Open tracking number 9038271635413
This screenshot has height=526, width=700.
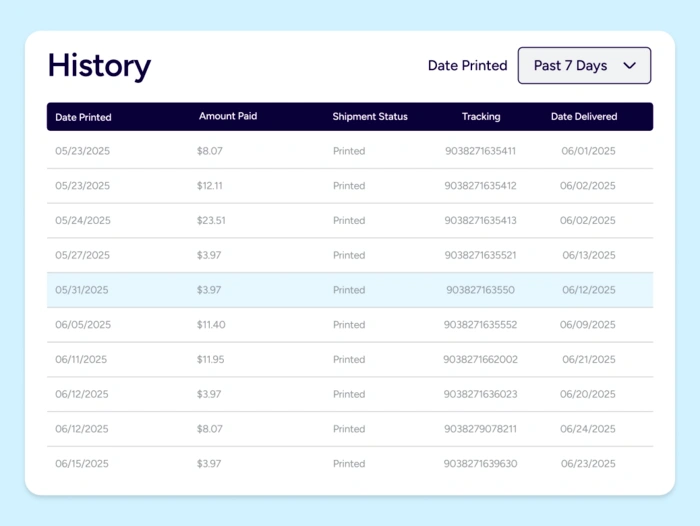point(480,221)
